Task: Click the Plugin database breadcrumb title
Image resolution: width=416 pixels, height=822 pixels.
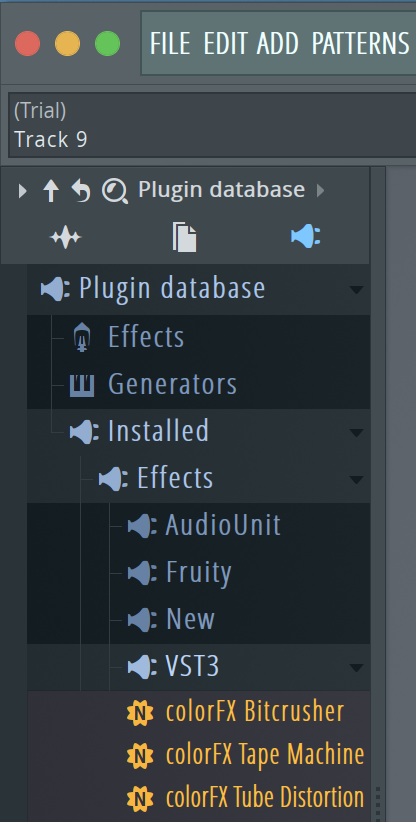Action: (222, 190)
